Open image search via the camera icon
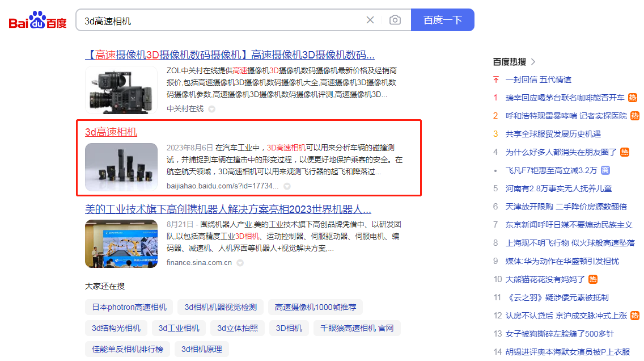 click(395, 20)
